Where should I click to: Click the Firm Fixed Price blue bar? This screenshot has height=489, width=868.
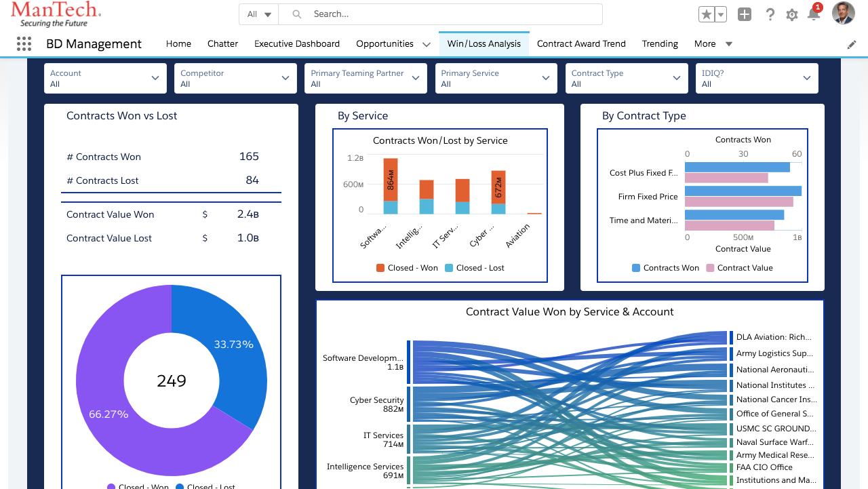743,191
